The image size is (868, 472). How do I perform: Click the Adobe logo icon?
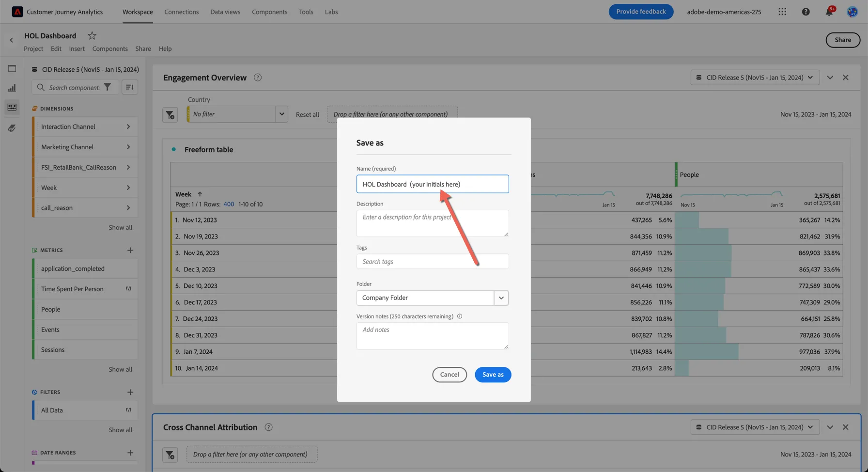pyautogui.click(x=17, y=12)
